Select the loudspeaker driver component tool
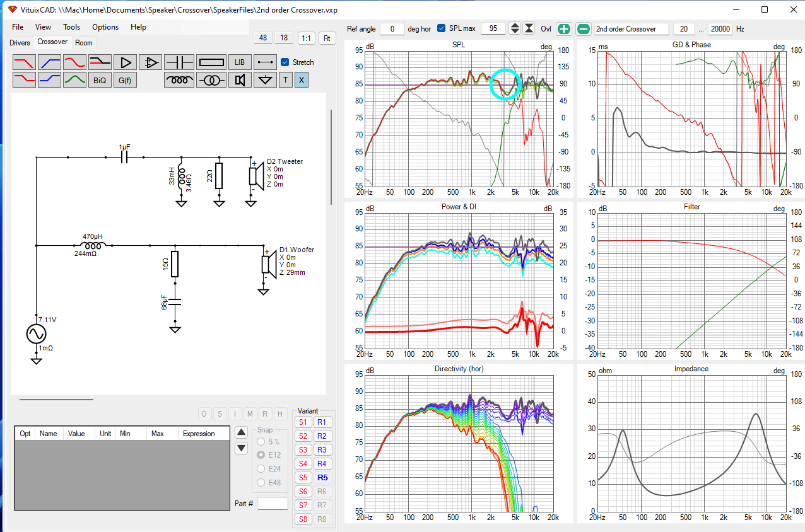This screenshot has width=805, height=532. point(240,79)
